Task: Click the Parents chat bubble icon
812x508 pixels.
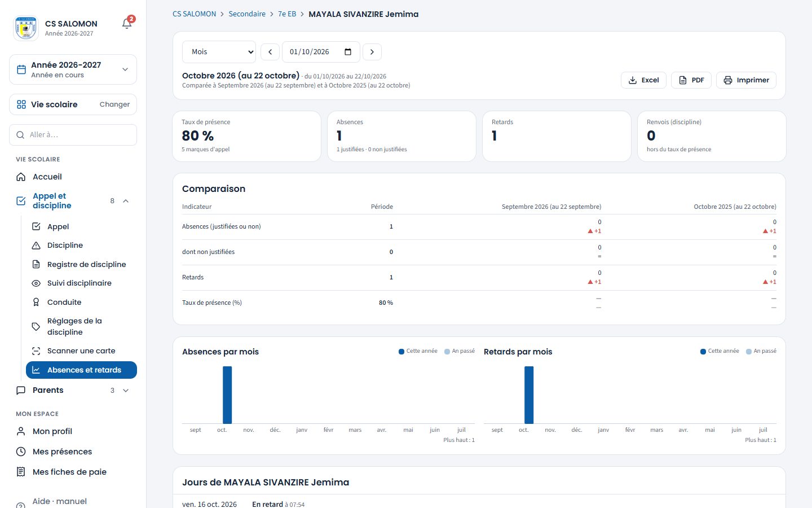Action: [21, 390]
